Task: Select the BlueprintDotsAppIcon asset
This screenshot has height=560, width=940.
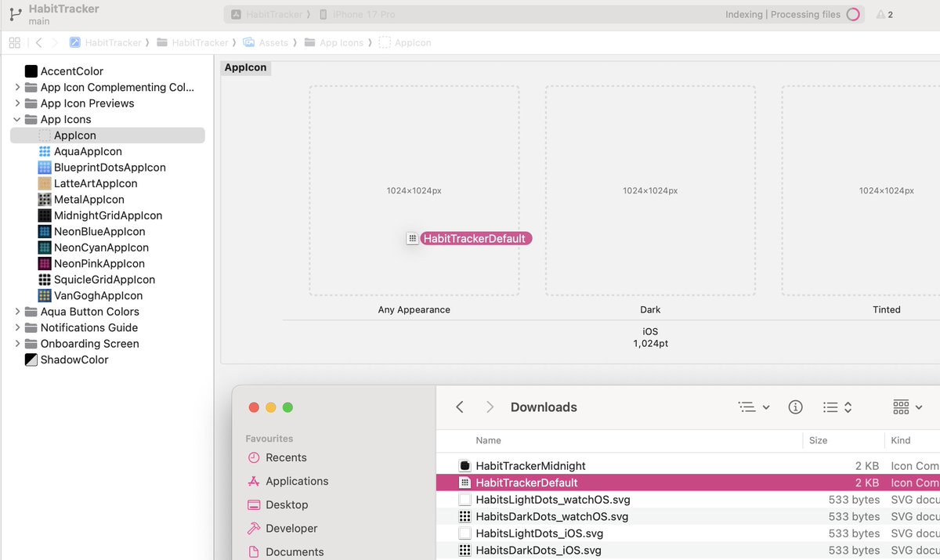Action: [x=103, y=168]
